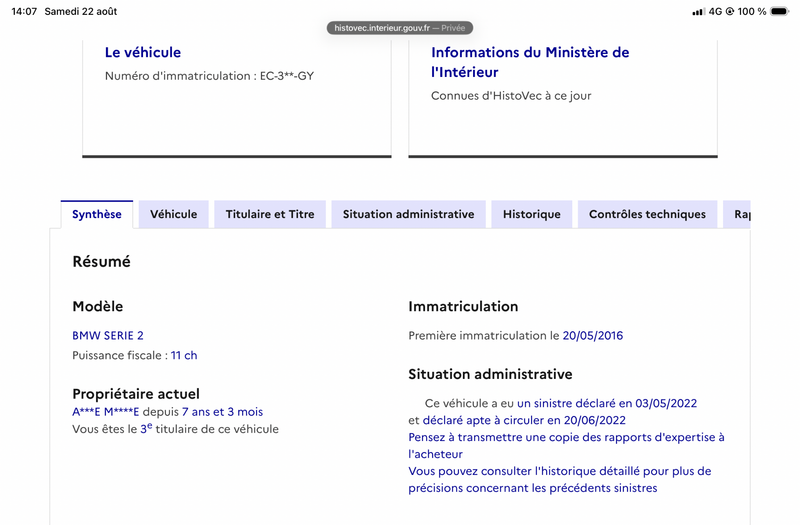Tap the battery icon in status bar
800x525 pixels.
click(x=780, y=11)
